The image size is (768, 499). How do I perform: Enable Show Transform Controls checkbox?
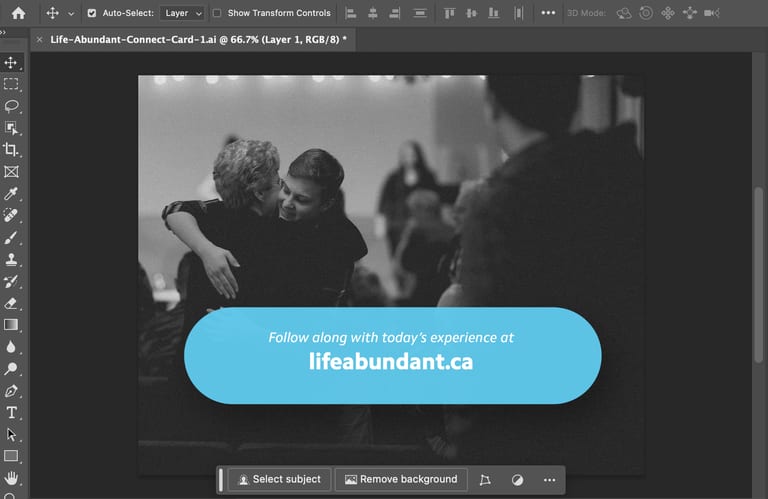217,13
